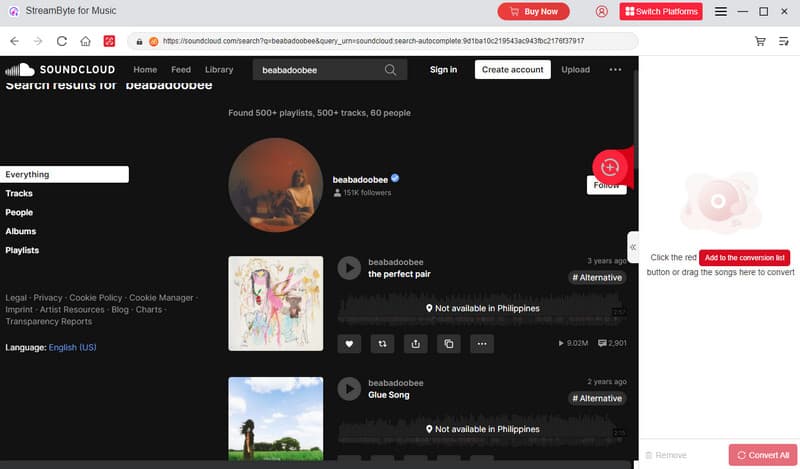
Task: Open the Charts footer link
Action: coord(148,309)
